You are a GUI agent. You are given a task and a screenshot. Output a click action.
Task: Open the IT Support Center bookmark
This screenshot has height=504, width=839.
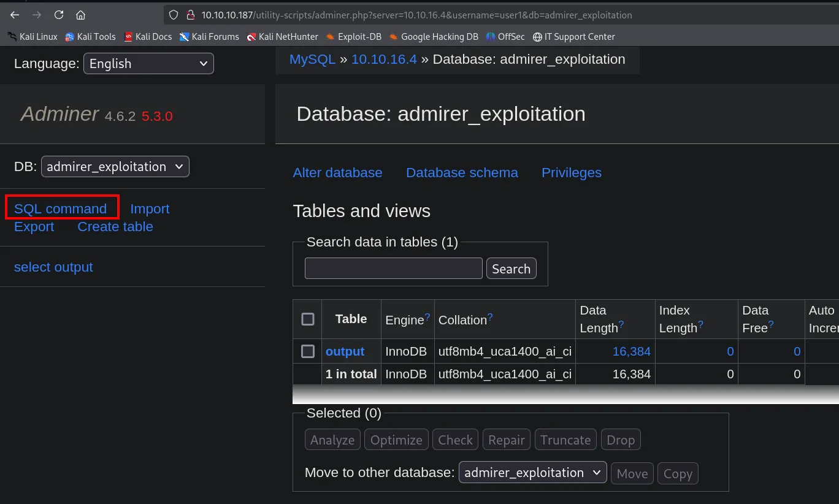coord(574,37)
